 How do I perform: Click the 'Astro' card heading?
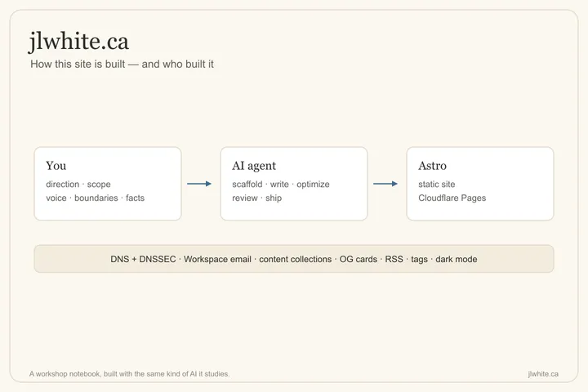(432, 166)
